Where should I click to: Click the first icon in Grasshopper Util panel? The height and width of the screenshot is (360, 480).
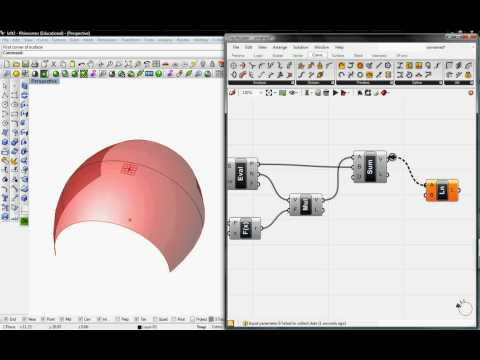[x=449, y=66]
